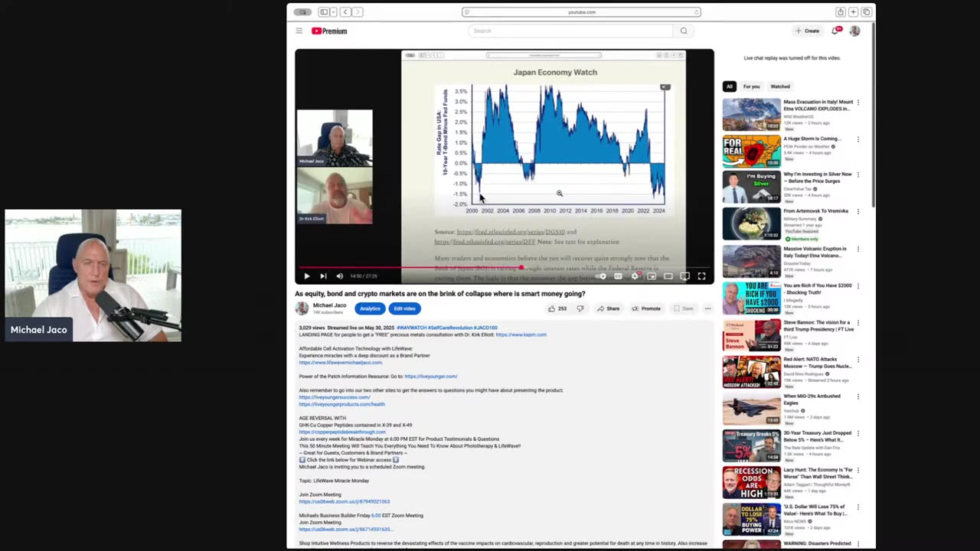Open options for You are Rich video

point(857,286)
